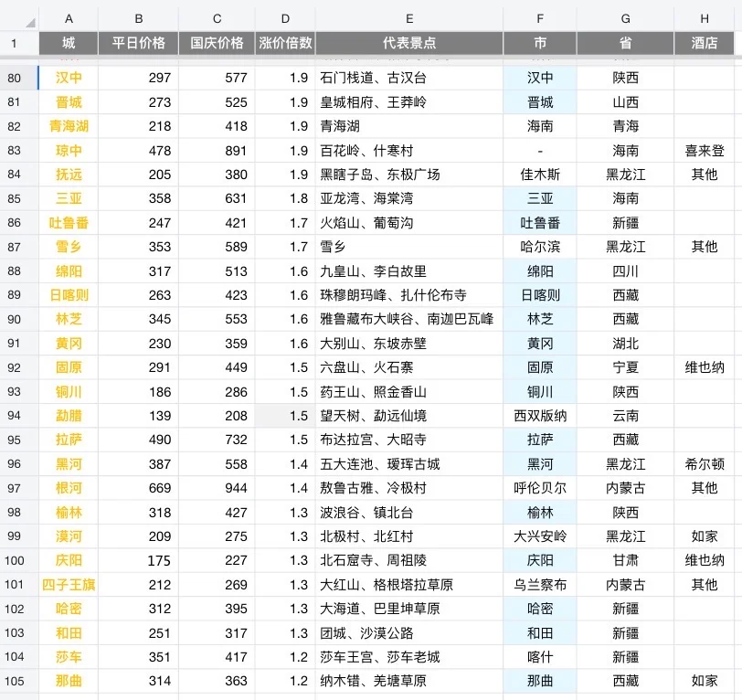Click the 甘肃 province cell
This screenshot has width=742, height=700.
coord(626,560)
